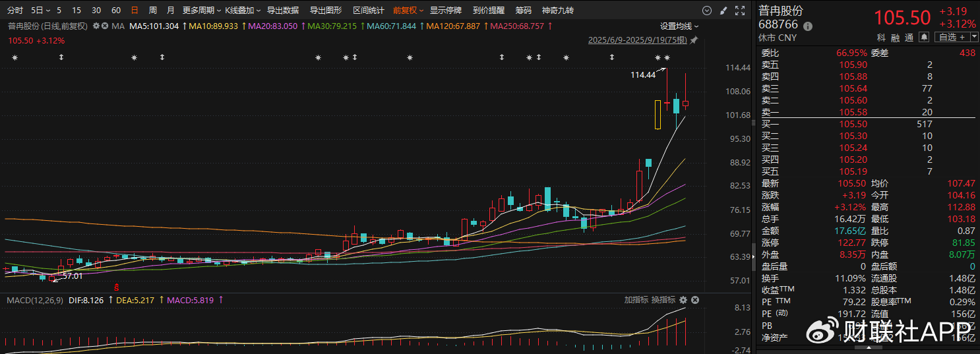Screen dimensions: 980x354
Task: Expand the 更多周期 dropdown
Action: click(201, 11)
